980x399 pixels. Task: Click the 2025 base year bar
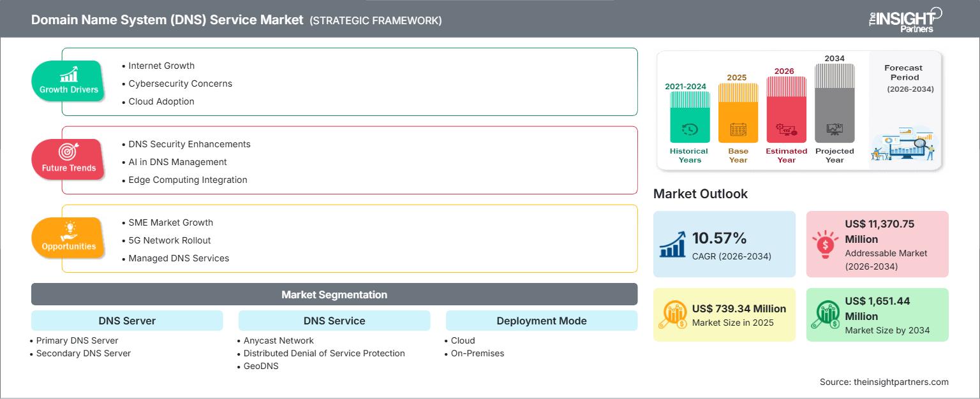(738, 113)
